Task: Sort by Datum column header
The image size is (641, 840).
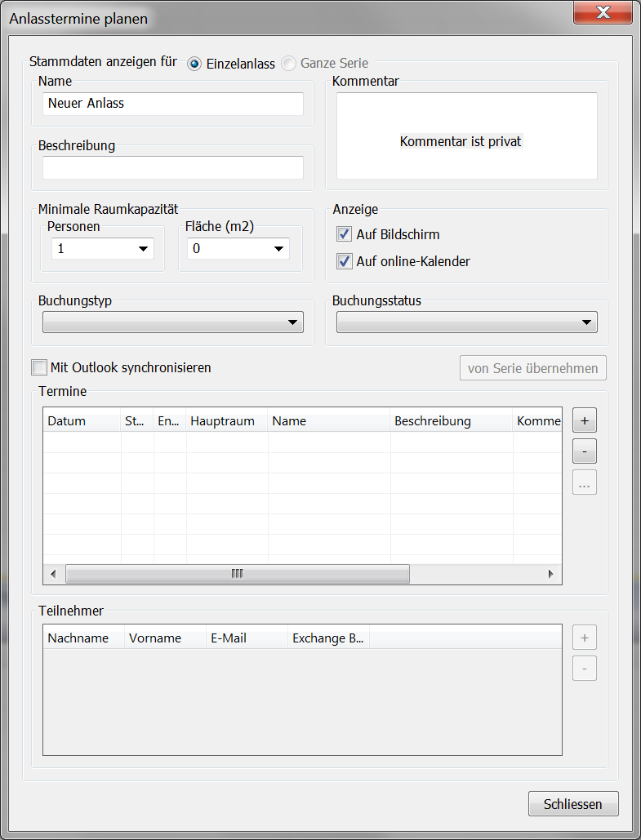Action: (x=82, y=421)
